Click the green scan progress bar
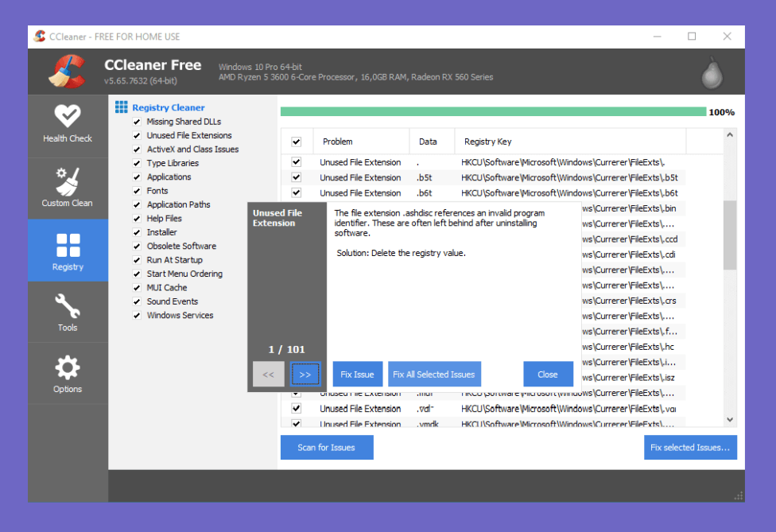The height and width of the screenshot is (532, 776). (x=494, y=112)
